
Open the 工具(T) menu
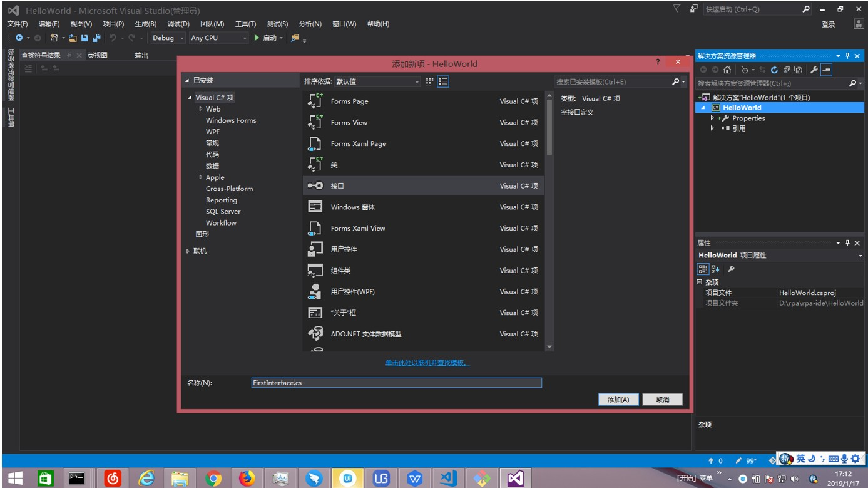click(245, 24)
